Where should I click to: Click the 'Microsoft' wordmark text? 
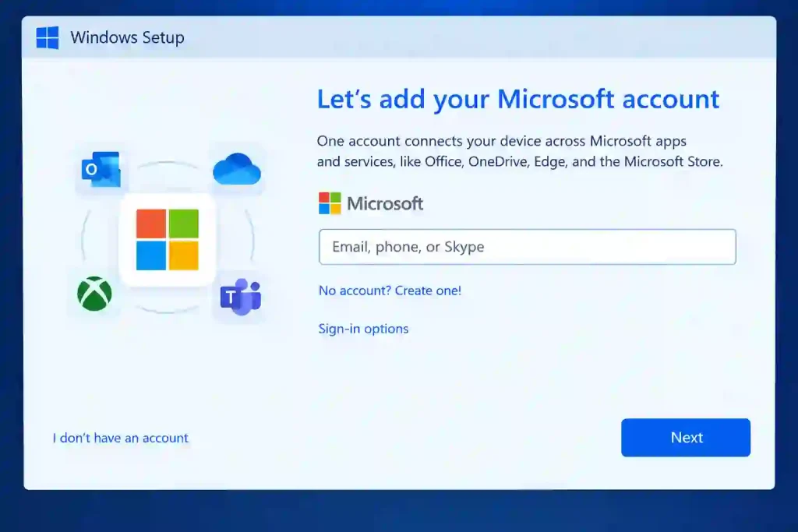click(x=385, y=203)
